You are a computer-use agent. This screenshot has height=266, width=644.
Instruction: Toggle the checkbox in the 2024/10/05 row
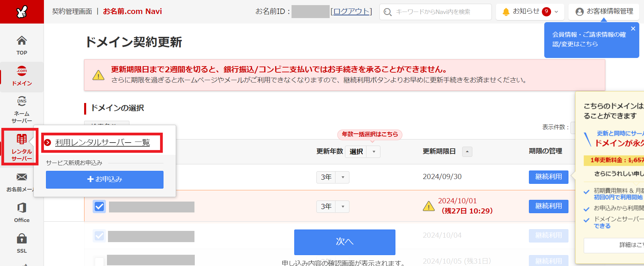tap(99, 262)
